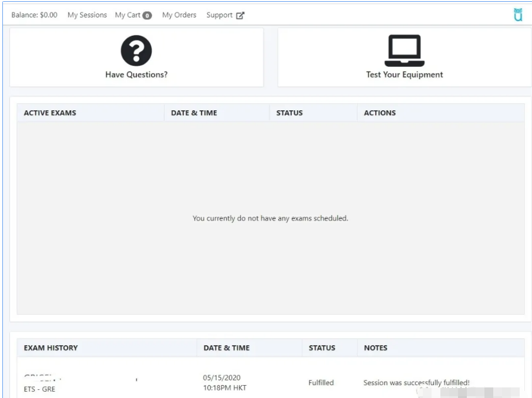Click the Active Exams column header
This screenshot has height=398, width=532.
(x=50, y=113)
